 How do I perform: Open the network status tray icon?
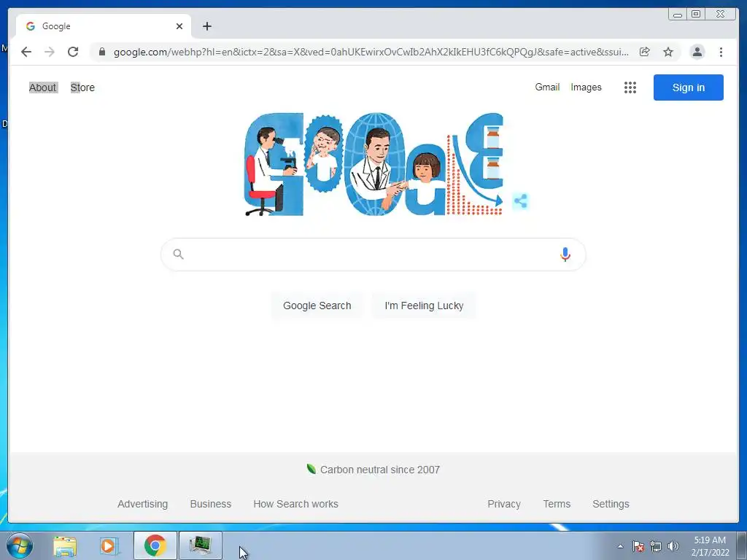656,546
